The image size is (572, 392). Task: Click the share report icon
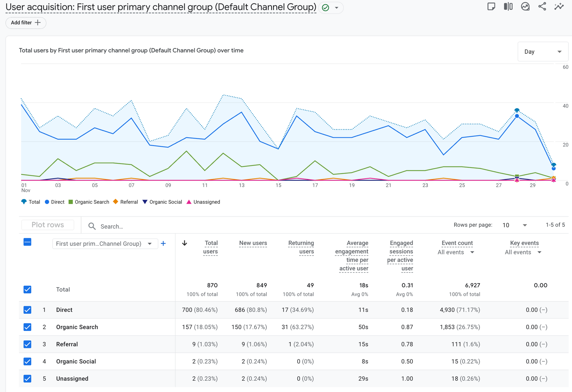tap(542, 7)
